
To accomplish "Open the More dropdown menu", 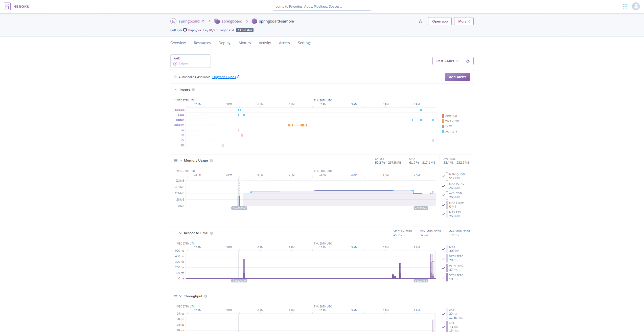I will 464,21.
